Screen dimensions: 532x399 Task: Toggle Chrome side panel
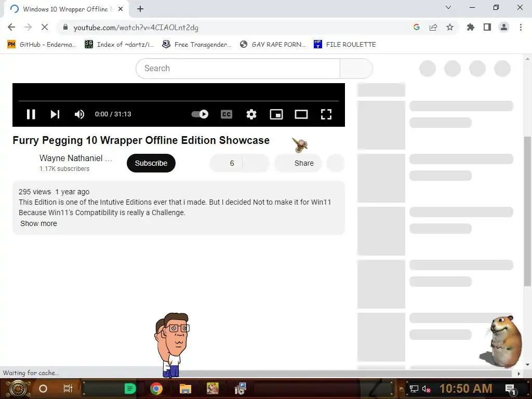[x=487, y=27]
